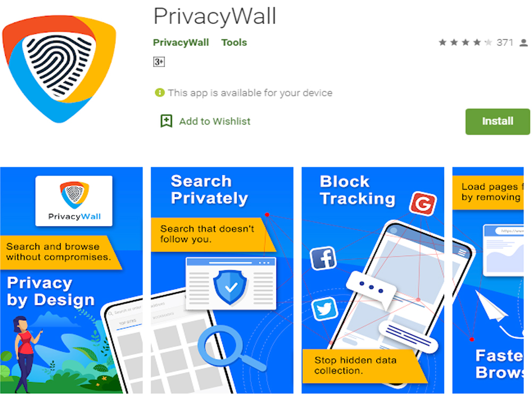Open the Search Privately screenshot
The width and height of the screenshot is (532, 397).
point(222,280)
